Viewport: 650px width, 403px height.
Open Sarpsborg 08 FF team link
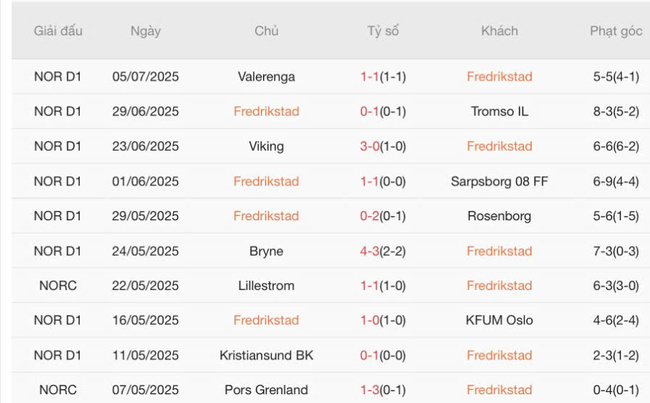(499, 181)
